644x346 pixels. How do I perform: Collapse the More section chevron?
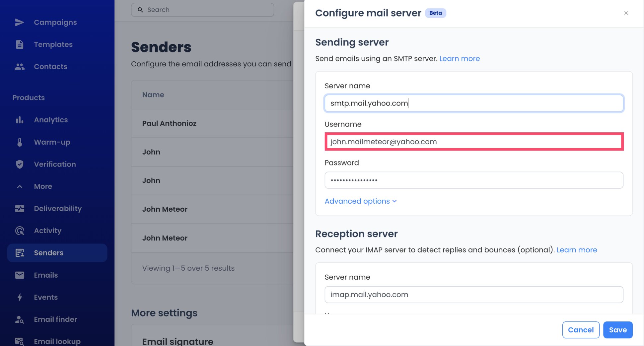click(20, 186)
